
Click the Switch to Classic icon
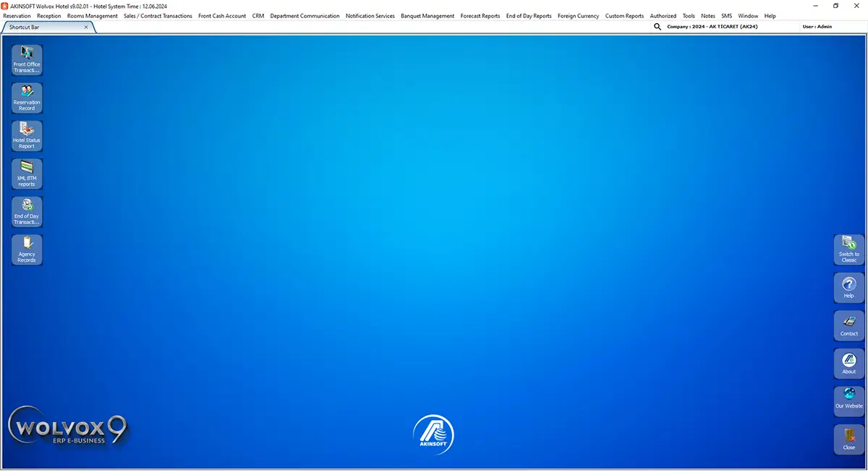(848, 249)
